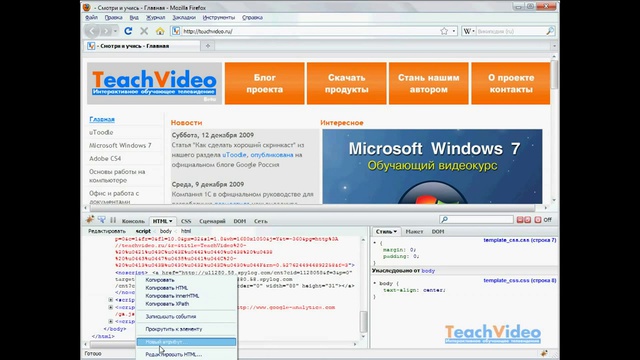The height and width of the screenshot is (360, 640).
Task: Switch to the Сценарий tab in Firebug
Action: (212, 221)
